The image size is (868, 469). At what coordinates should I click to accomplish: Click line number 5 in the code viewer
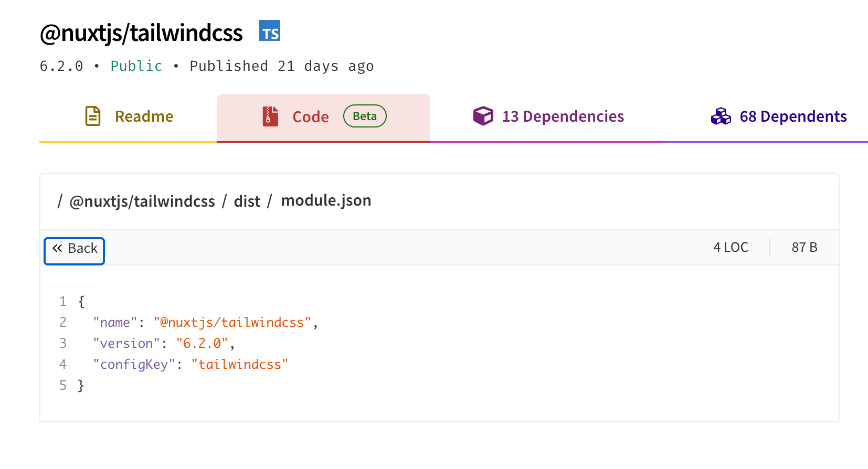point(63,385)
